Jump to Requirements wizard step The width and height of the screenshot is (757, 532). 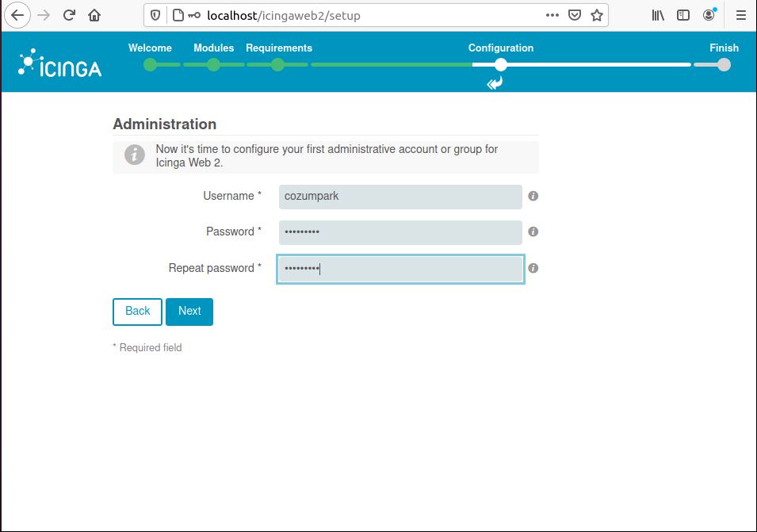[279, 48]
